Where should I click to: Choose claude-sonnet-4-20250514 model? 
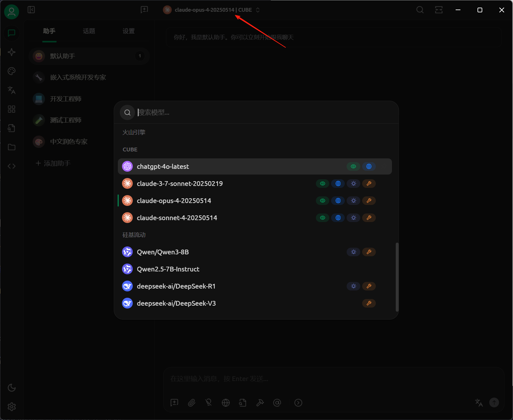[255, 218]
